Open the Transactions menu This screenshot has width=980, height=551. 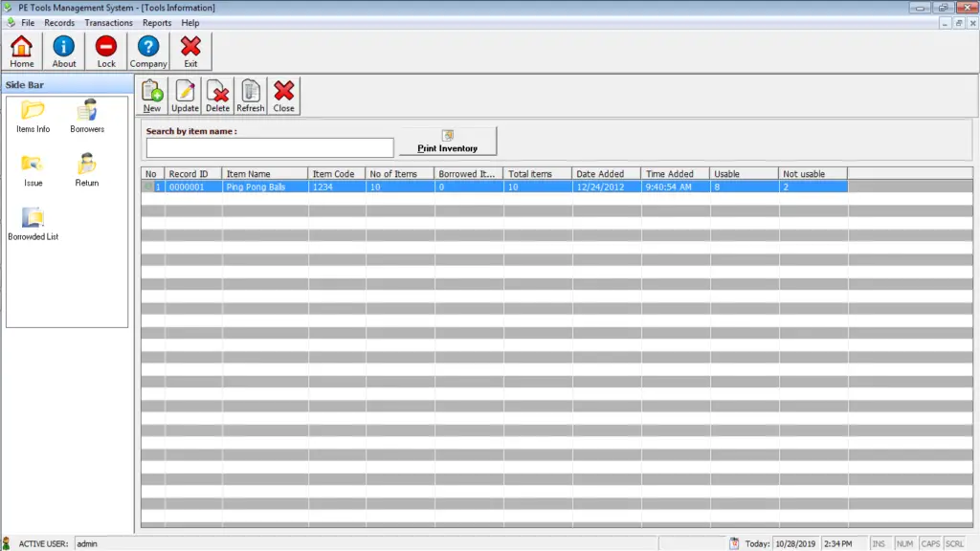coord(108,22)
